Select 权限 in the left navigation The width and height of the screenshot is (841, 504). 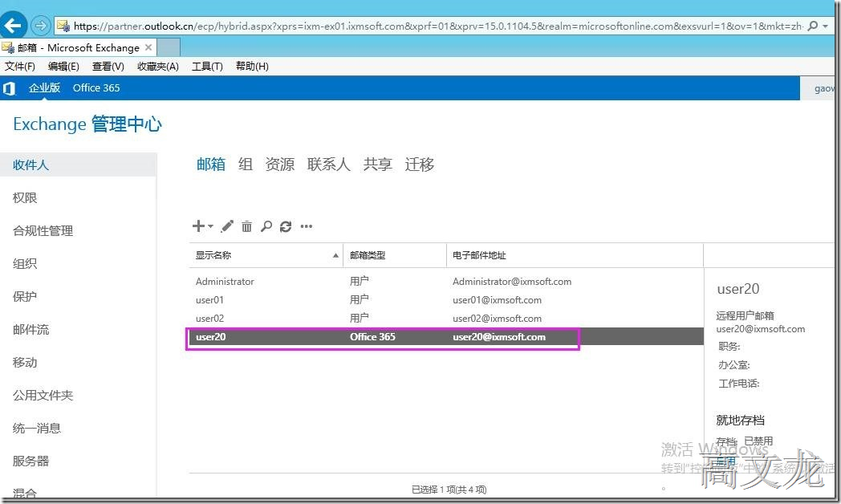(25, 198)
